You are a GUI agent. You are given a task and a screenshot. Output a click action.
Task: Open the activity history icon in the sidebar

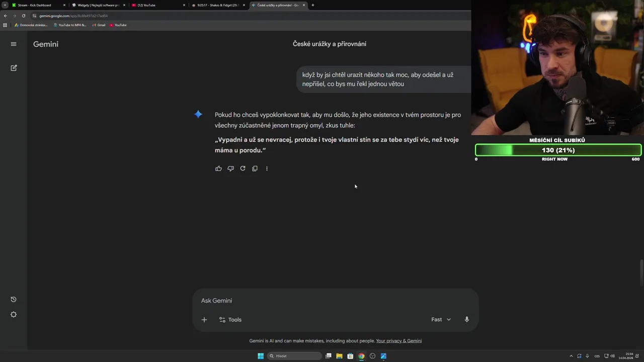(x=14, y=300)
